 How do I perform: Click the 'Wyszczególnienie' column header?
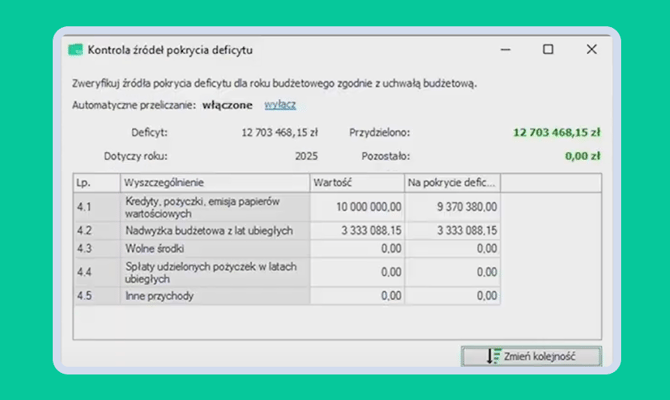214,183
